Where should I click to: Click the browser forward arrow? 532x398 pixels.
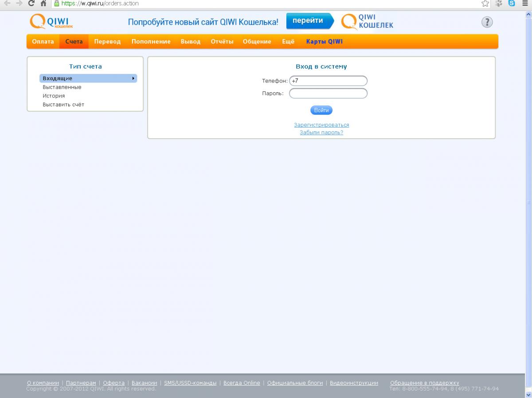point(19,3)
